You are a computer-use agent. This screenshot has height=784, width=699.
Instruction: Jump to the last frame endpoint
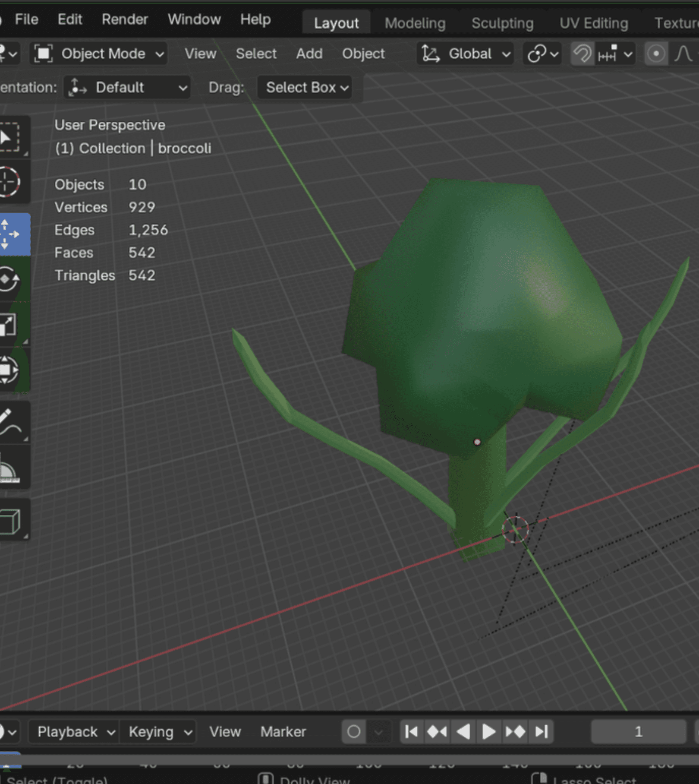(x=541, y=732)
